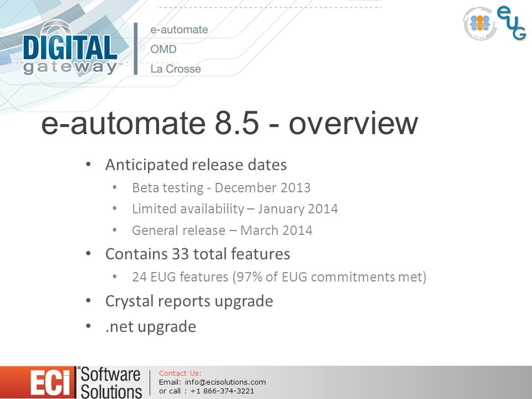Screen dimensions: 532x399
Task: Click Contains 33 total features bullet
Action: (198, 254)
